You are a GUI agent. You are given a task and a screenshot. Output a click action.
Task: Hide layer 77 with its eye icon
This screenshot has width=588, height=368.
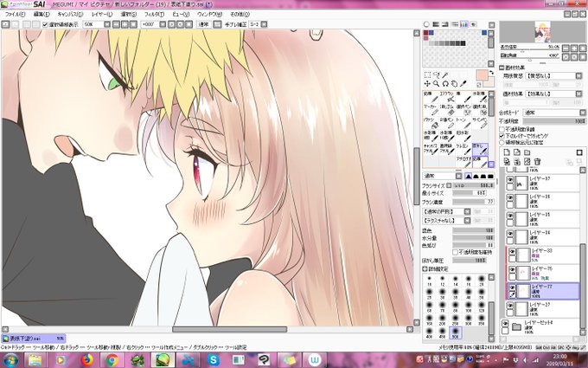tap(512, 287)
